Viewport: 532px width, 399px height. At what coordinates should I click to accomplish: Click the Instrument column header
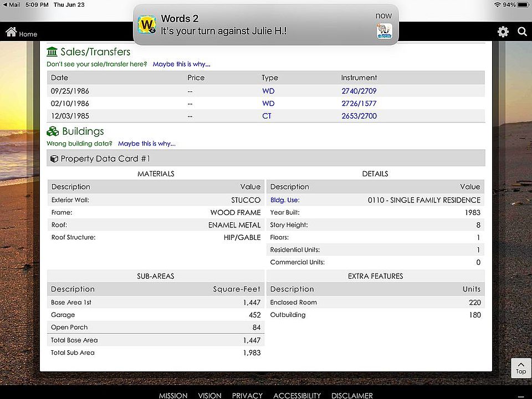click(x=359, y=78)
